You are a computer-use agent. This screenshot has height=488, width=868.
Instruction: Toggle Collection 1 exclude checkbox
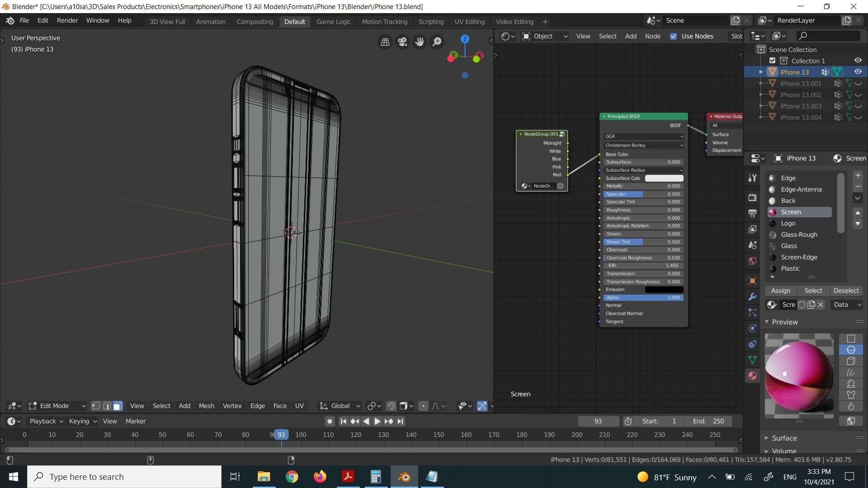(x=772, y=61)
